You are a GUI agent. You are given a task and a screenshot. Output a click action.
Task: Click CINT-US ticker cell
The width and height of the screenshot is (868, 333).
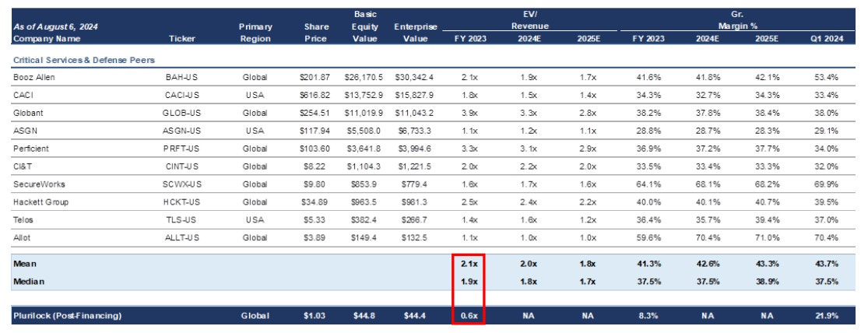181,166
